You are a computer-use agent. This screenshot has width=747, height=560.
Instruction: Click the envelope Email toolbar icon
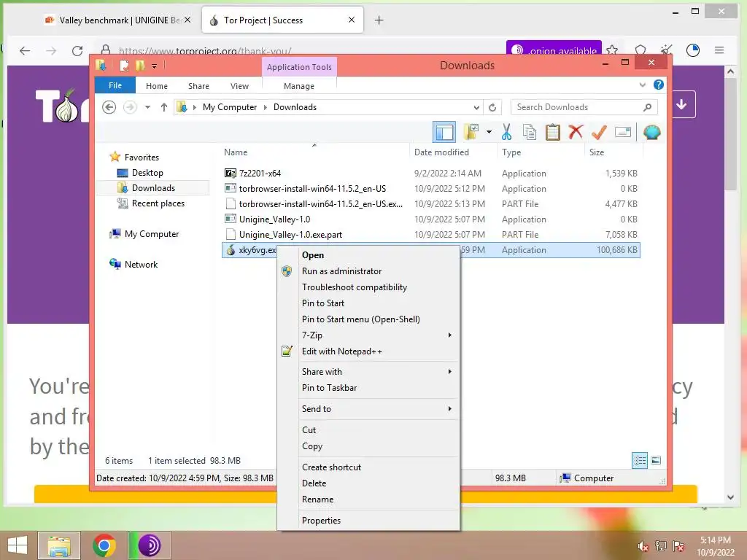[x=623, y=133]
